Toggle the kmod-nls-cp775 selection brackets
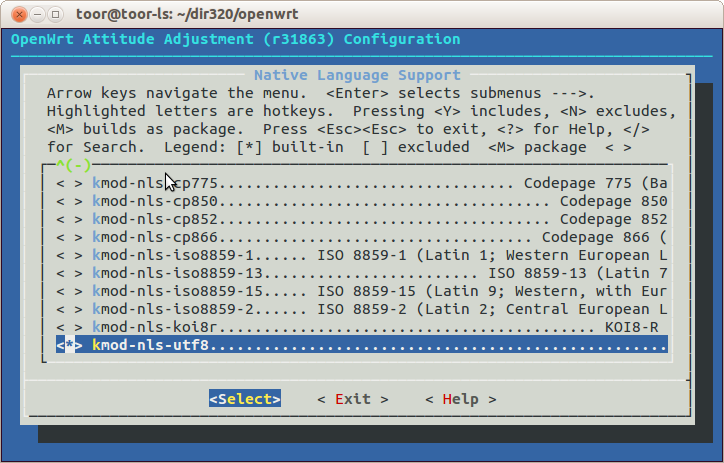The image size is (724, 463). pos(69,183)
